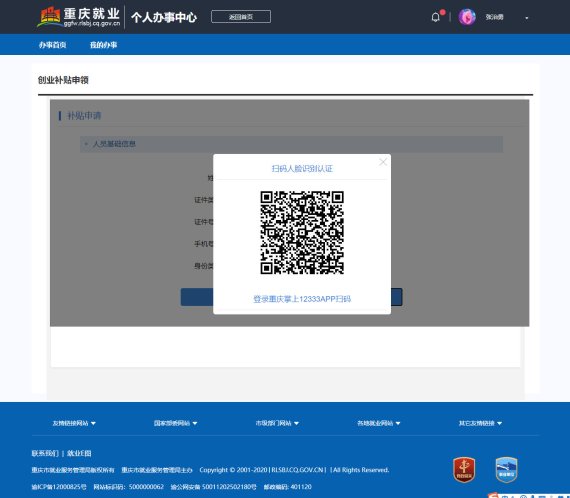Click the red government emblem badge
Image resolution: width=570 pixels, height=498 pixels.
coord(464,470)
